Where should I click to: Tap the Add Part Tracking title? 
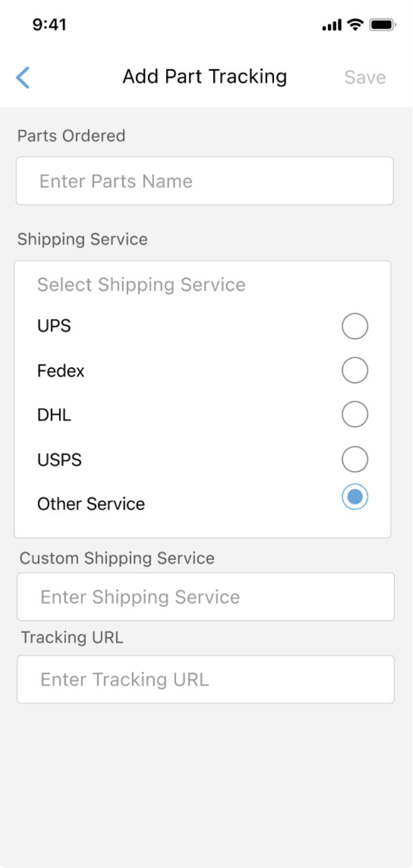(204, 77)
